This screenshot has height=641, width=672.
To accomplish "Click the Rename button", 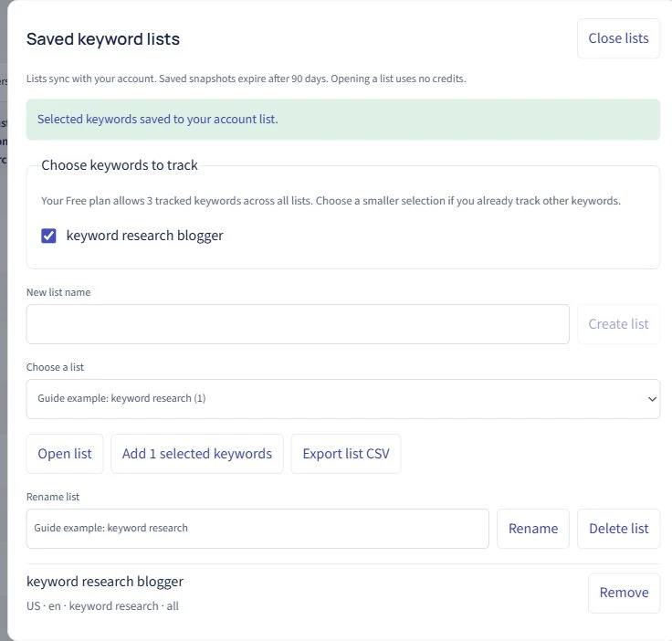I will (532, 529).
